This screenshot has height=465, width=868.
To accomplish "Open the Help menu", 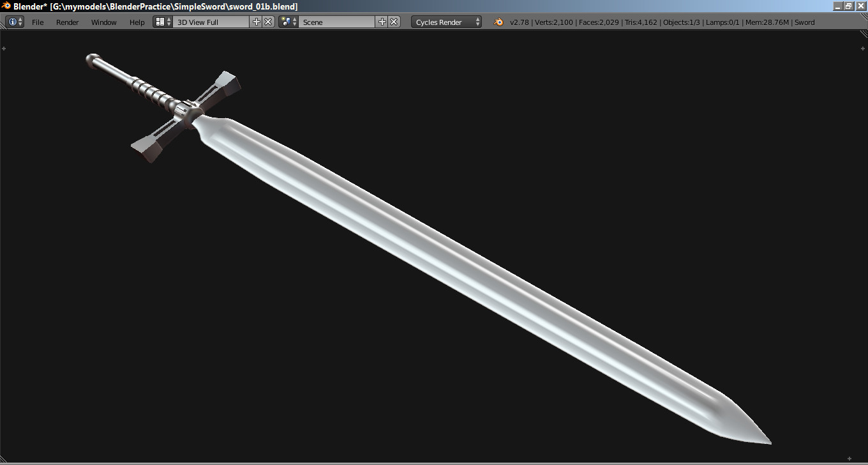I will [137, 21].
